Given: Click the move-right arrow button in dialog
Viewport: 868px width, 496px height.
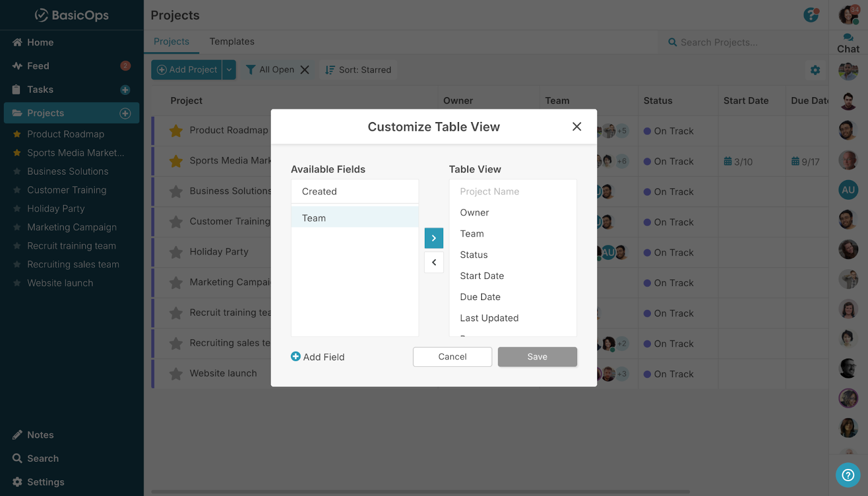Looking at the screenshot, I should click(x=433, y=238).
